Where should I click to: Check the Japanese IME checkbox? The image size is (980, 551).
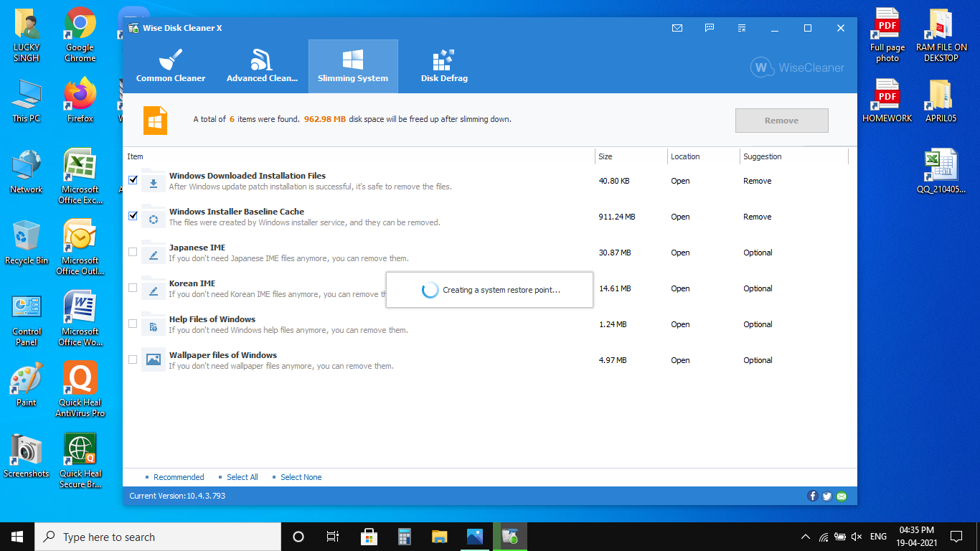point(133,252)
